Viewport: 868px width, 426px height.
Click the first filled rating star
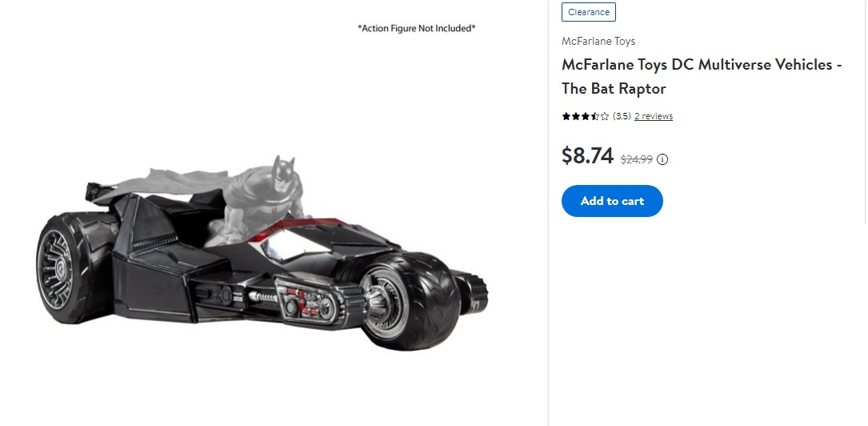pyautogui.click(x=566, y=116)
